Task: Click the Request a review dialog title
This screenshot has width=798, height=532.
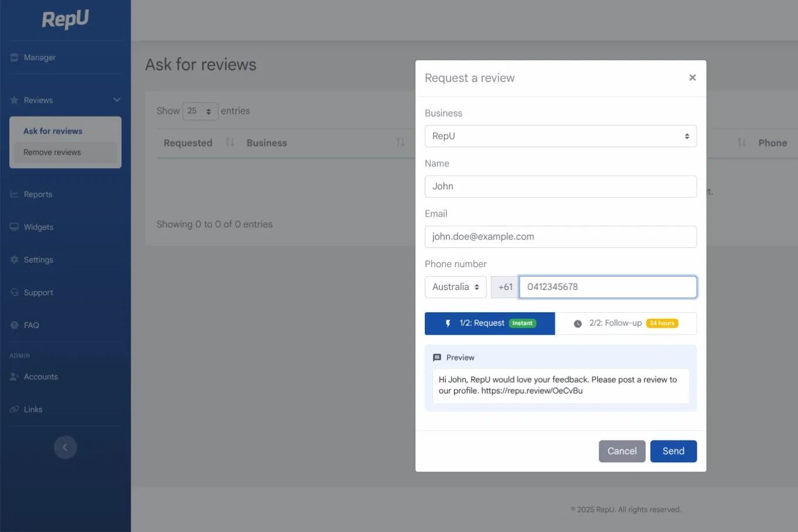Action: coord(470,78)
